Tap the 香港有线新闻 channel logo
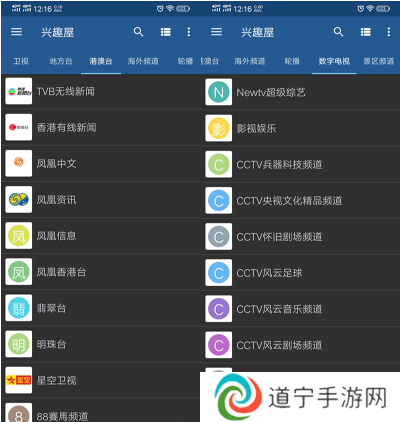The height and width of the screenshot is (422, 400). 19,127
